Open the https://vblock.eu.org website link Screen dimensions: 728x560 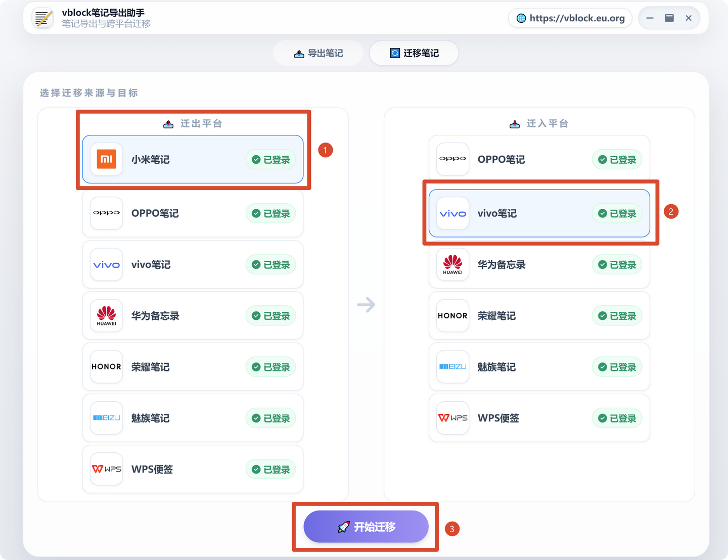coord(570,18)
